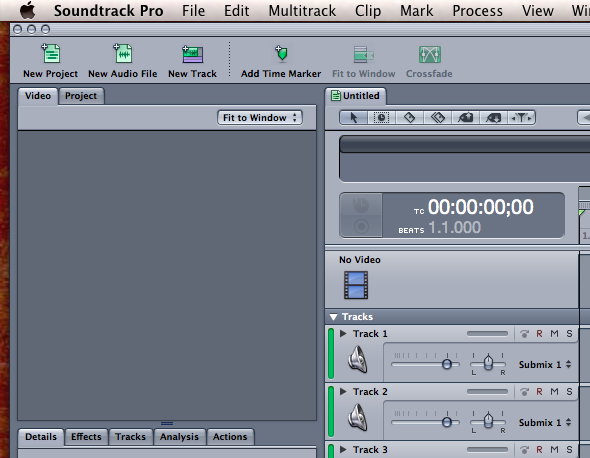Switch to the Analysis tab

pyautogui.click(x=179, y=437)
